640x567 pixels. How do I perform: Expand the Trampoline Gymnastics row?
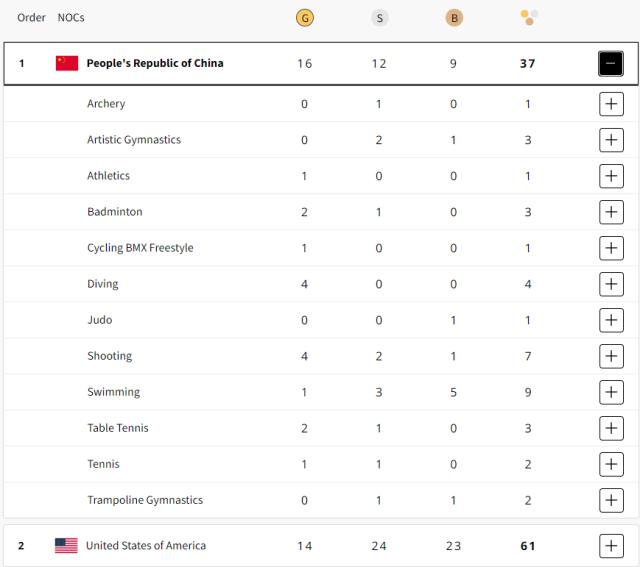pyautogui.click(x=611, y=500)
